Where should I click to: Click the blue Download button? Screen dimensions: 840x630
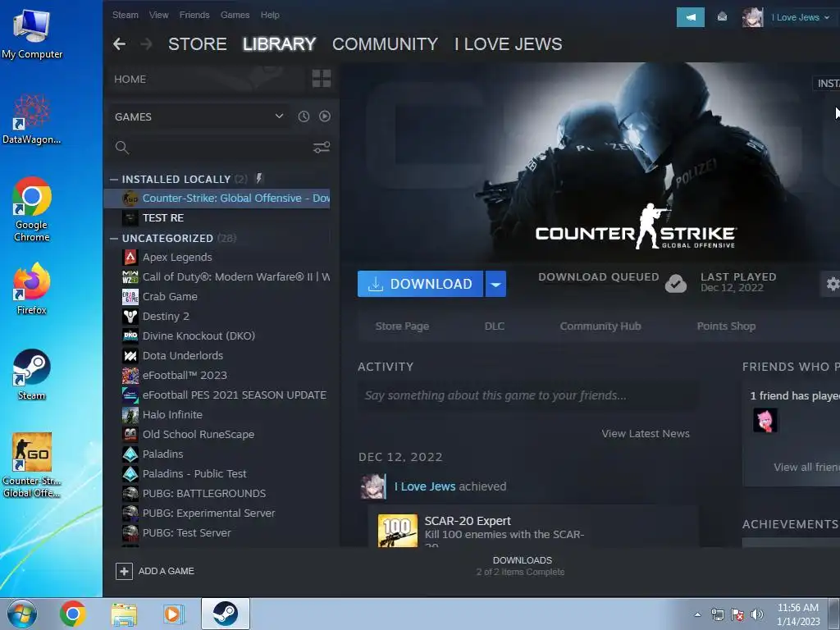pyautogui.click(x=421, y=284)
